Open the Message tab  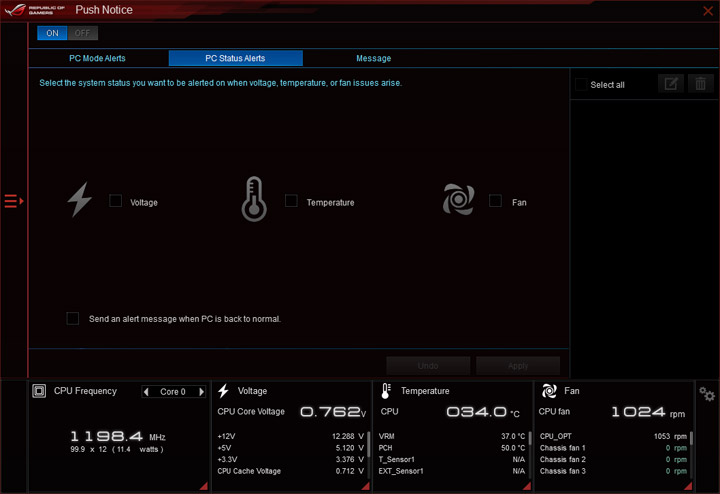tap(373, 58)
